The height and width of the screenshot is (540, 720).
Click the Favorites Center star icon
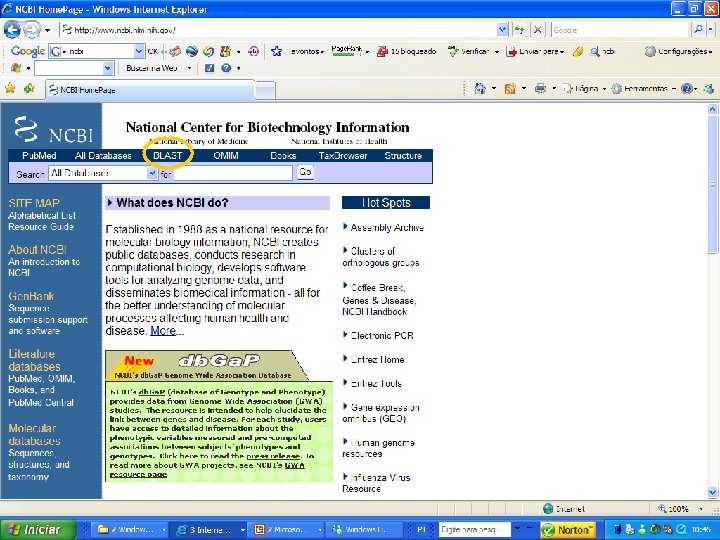tap(10, 88)
